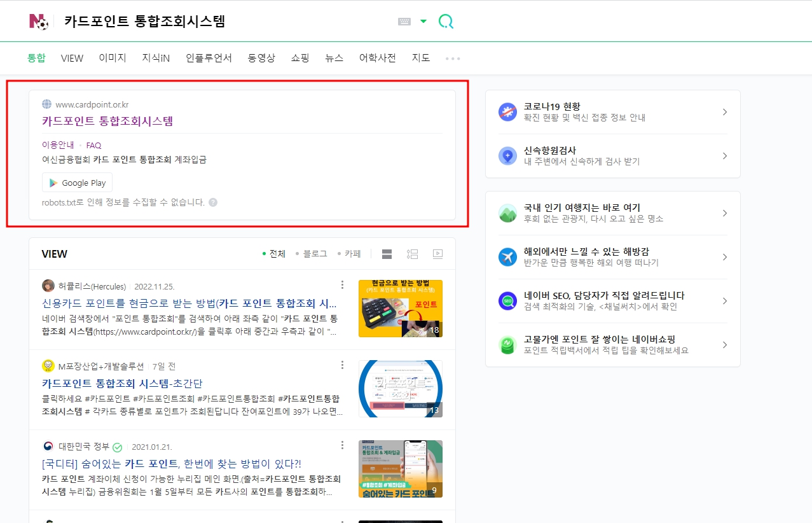Open the 쇼핑 tab
The image size is (812, 523).
coord(300,58)
